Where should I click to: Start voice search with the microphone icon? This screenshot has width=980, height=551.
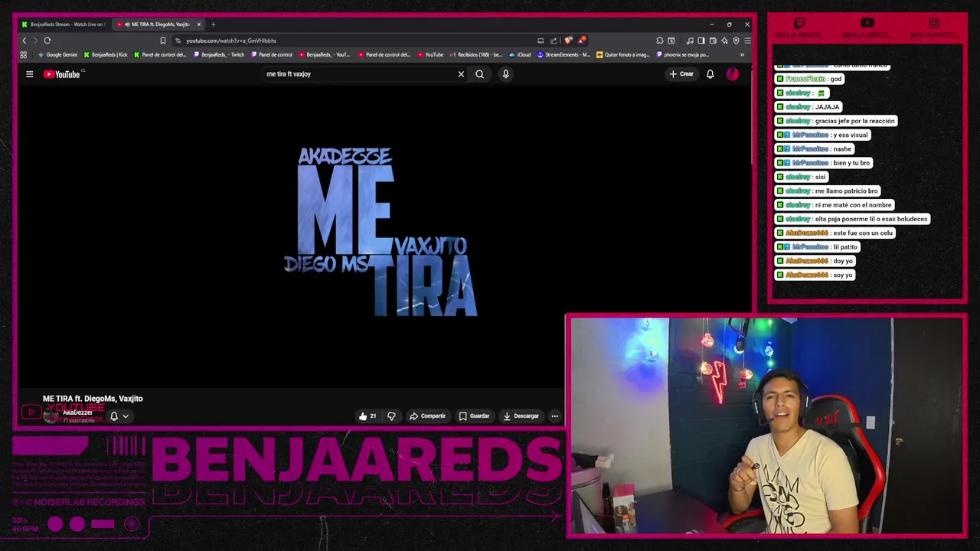pos(505,74)
